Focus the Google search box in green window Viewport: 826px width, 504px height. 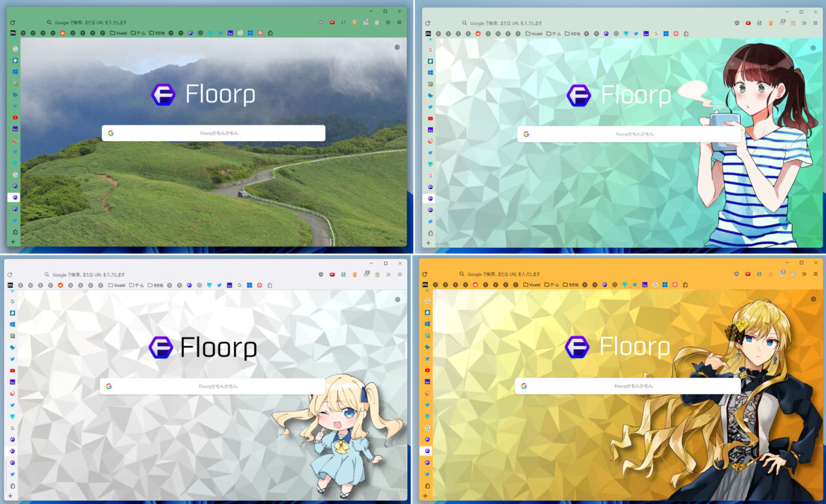click(214, 133)
